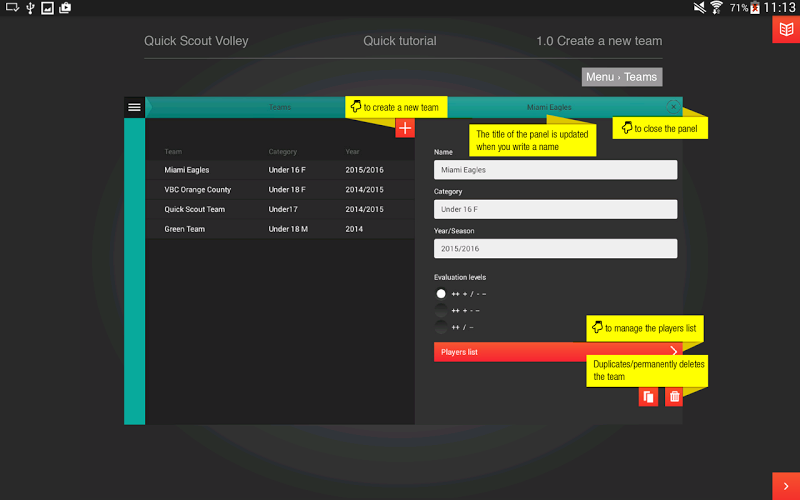Viewport: 800px width, 500px height.
Task: Tap the screen cast notification icon
Action: point(12,8)
